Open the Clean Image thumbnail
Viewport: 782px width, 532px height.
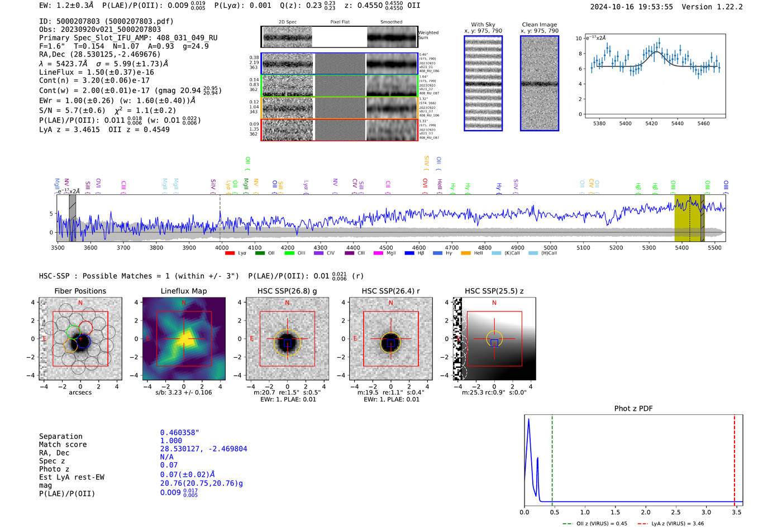[x=540, y=83]
